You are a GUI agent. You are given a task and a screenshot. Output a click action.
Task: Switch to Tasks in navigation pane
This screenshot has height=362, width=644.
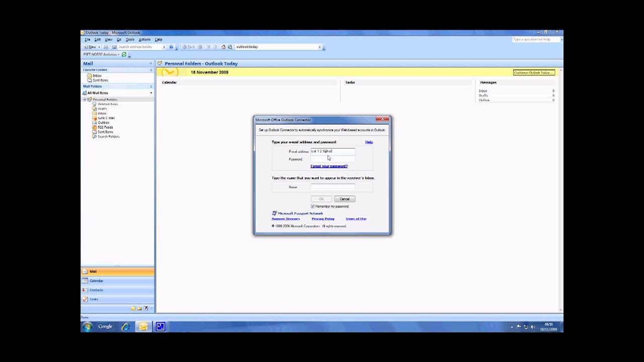tap(117, 299)
